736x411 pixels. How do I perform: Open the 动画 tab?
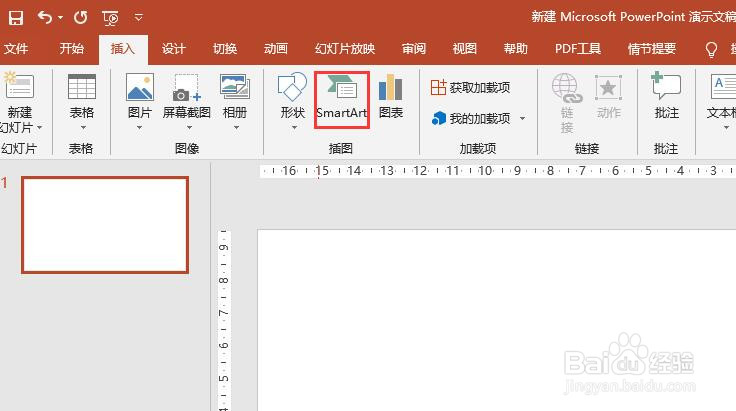point(276,49)
